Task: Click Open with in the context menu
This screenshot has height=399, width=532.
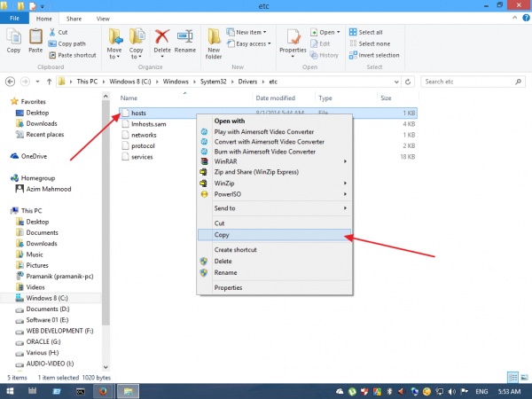Action: 275,121
